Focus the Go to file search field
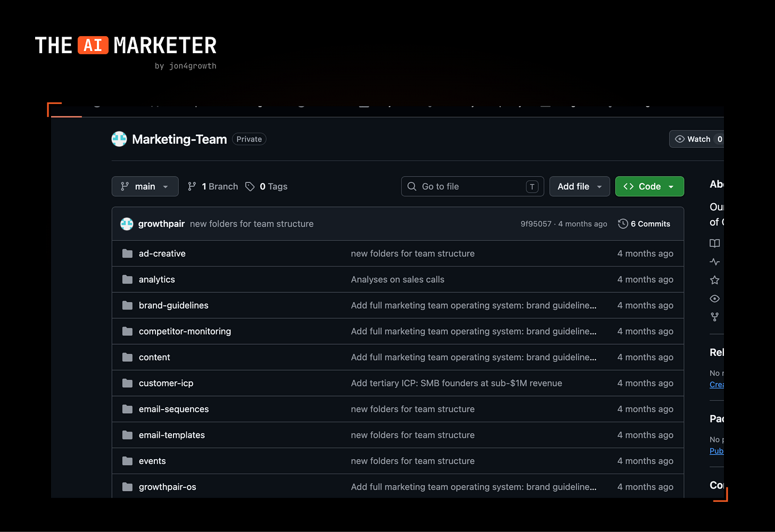Viewport: 775px width, 532px height. click(x=472, y=186)
